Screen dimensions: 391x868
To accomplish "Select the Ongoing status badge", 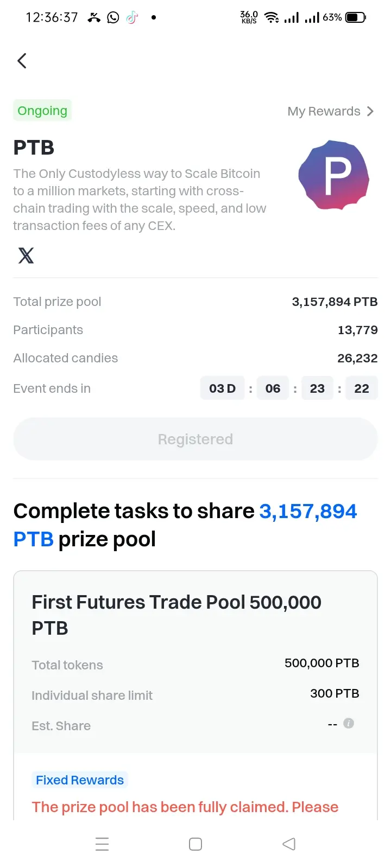I will pyautogui.click(x=42, y=111).
